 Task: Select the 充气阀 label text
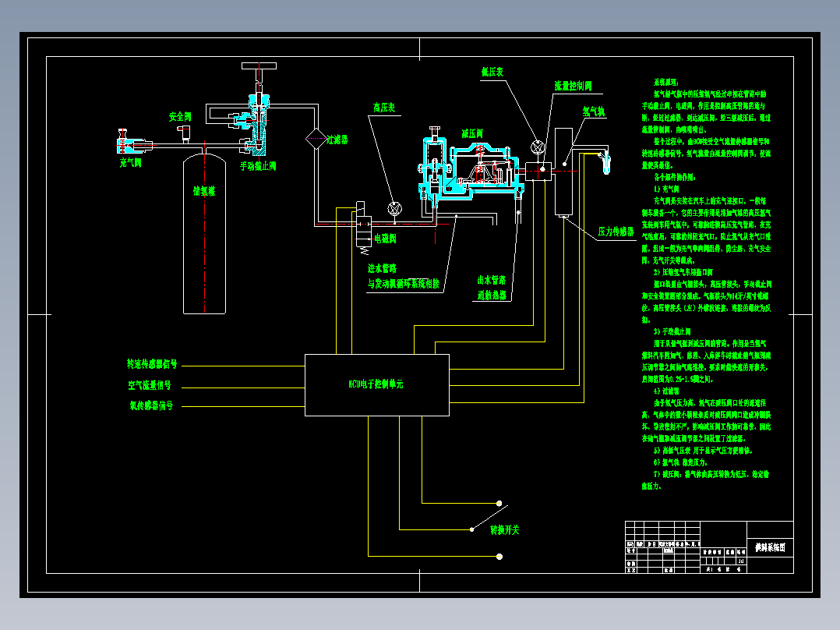[x=130, y=163]
